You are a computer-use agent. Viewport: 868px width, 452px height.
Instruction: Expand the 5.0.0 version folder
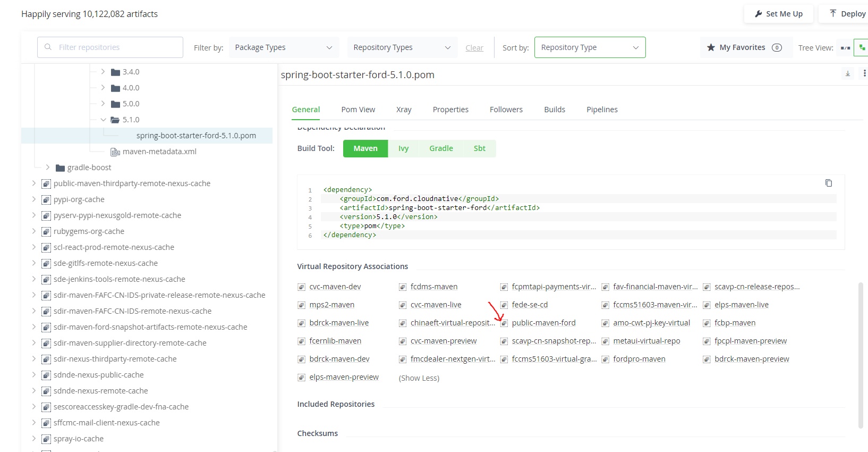(103, 103)
